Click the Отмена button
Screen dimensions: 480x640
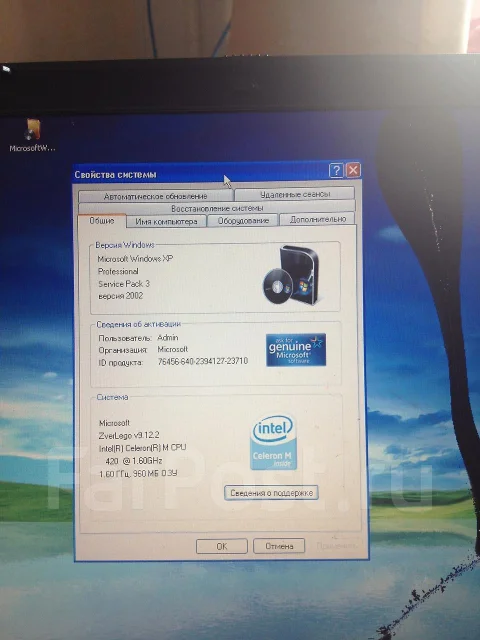(279, 546)
